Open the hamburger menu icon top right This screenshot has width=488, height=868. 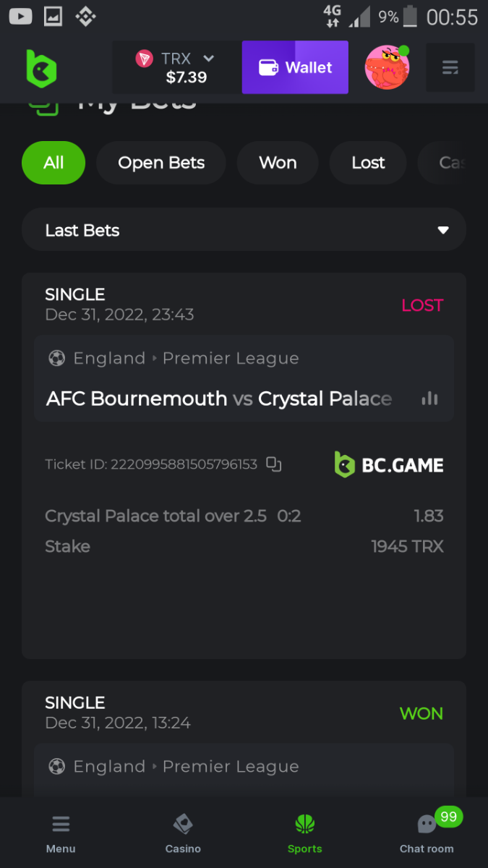tap(450, 68)
